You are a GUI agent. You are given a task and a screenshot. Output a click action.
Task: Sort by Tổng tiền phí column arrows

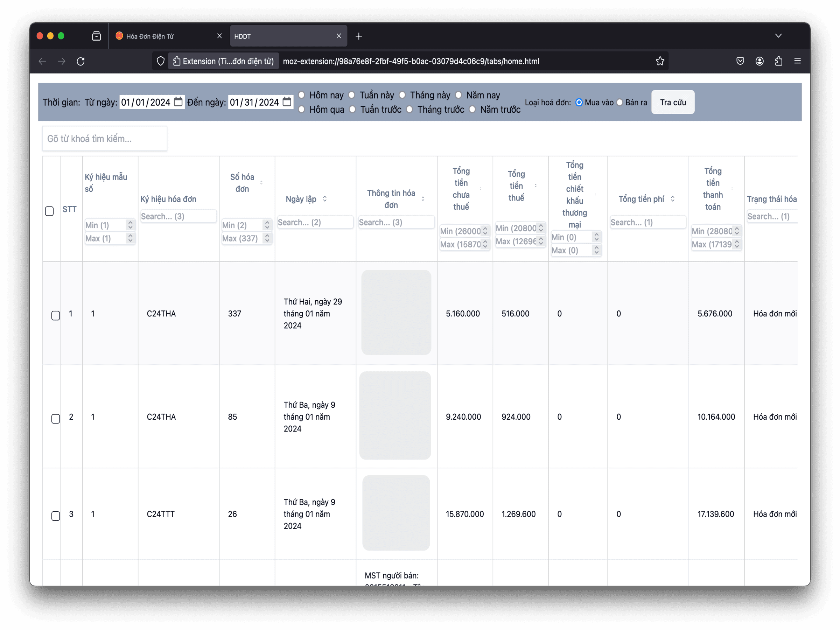click(x=673, y=199)
